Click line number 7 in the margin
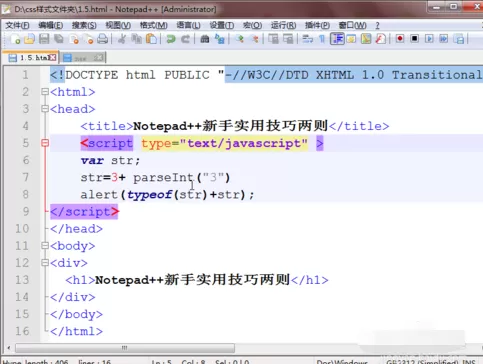Screen dimensions: 483x364 [x=26, y=177]
